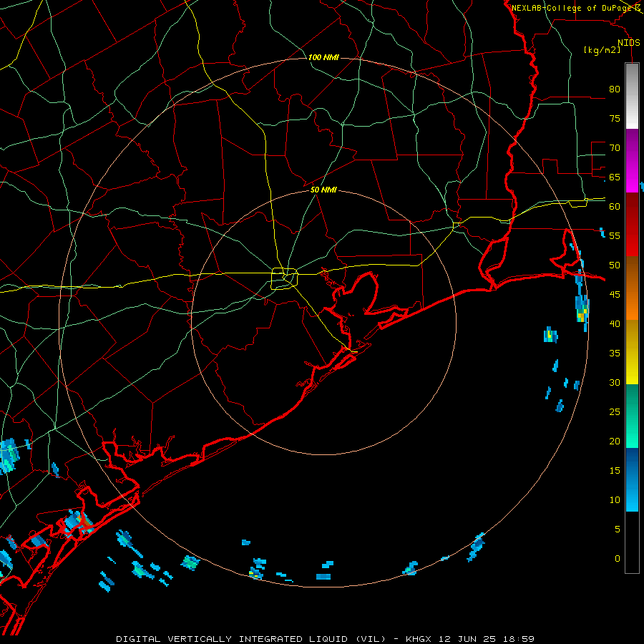Click the scale value 80
Screen dimensions: 644x644
point(615,89)
